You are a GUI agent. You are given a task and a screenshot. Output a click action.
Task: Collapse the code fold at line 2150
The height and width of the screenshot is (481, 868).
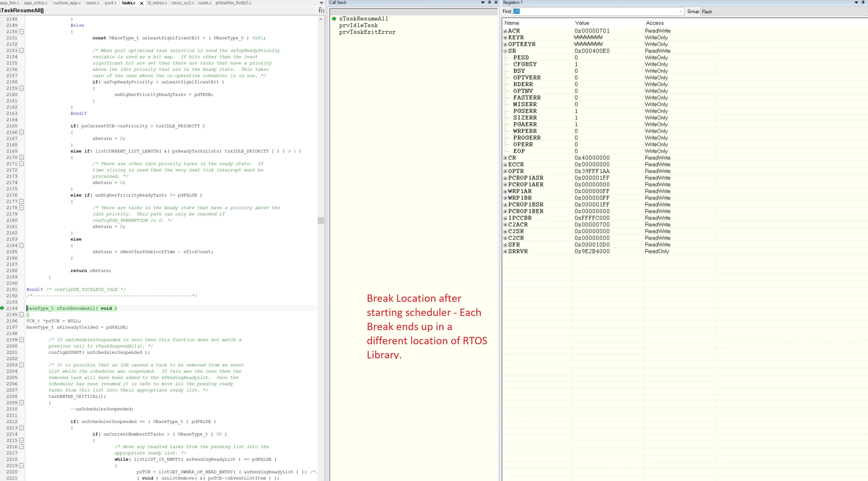(21, 31)
